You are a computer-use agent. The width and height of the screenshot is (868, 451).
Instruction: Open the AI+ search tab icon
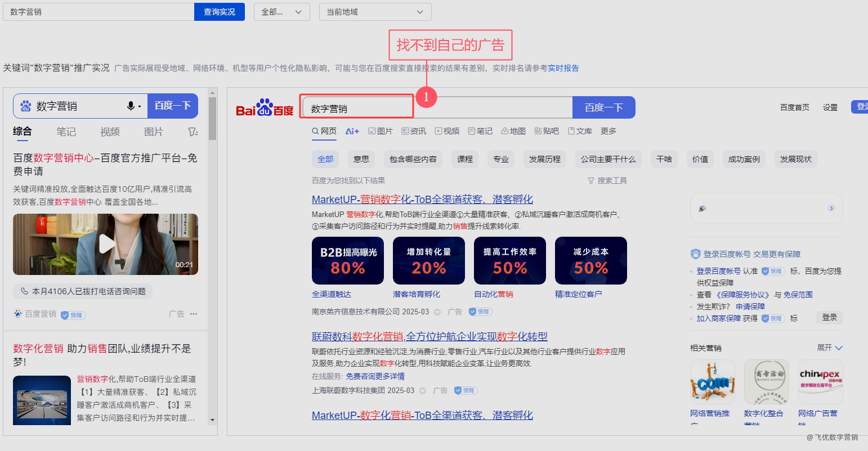[x=352, y=131]
